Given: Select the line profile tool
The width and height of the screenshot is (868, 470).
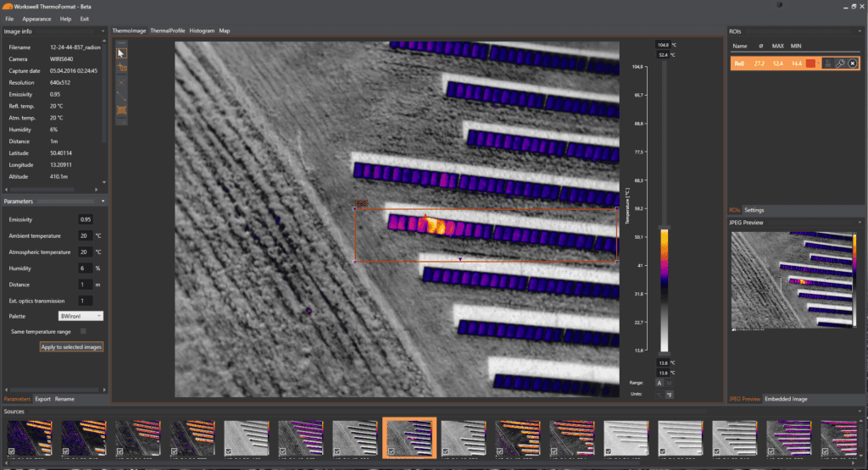Looking at the screenshot, I should [x=121, y=97].
